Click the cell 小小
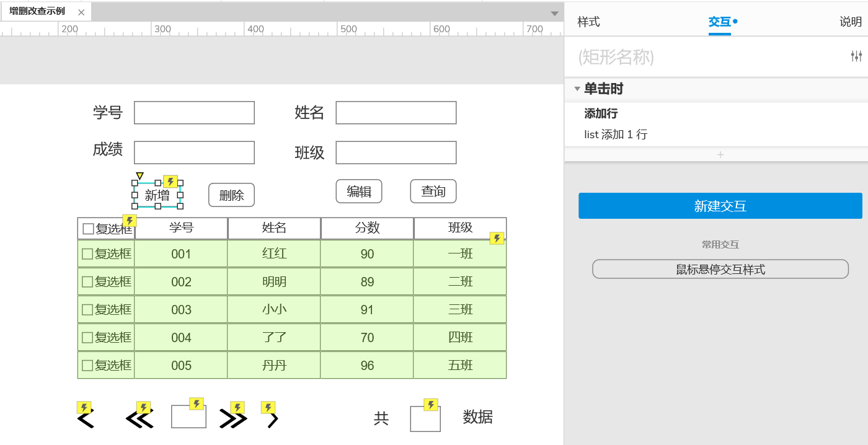The width and height of the screenshot is (868, 445). 274,309
